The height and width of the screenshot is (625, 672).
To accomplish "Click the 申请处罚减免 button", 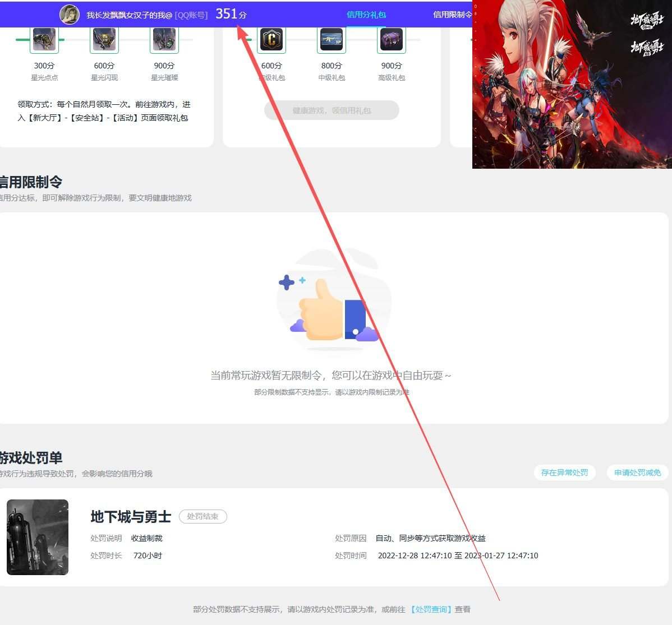I will [637, 473].
